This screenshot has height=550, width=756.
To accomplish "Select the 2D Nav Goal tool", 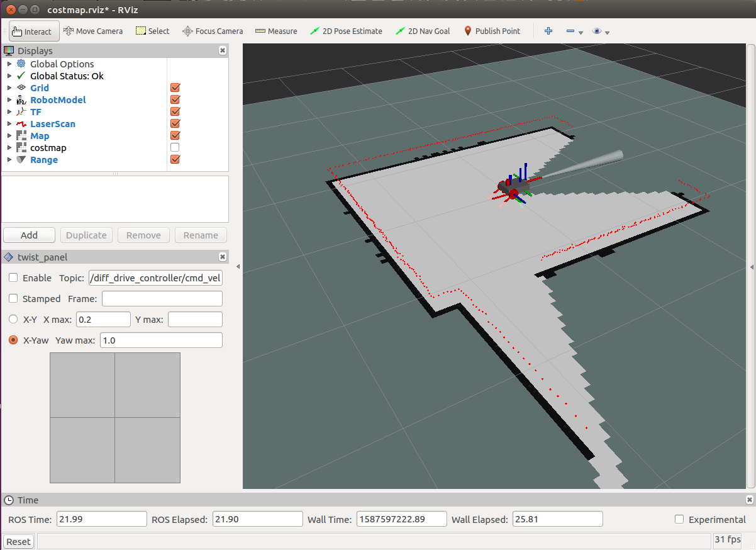I will [x=423, y=31].
